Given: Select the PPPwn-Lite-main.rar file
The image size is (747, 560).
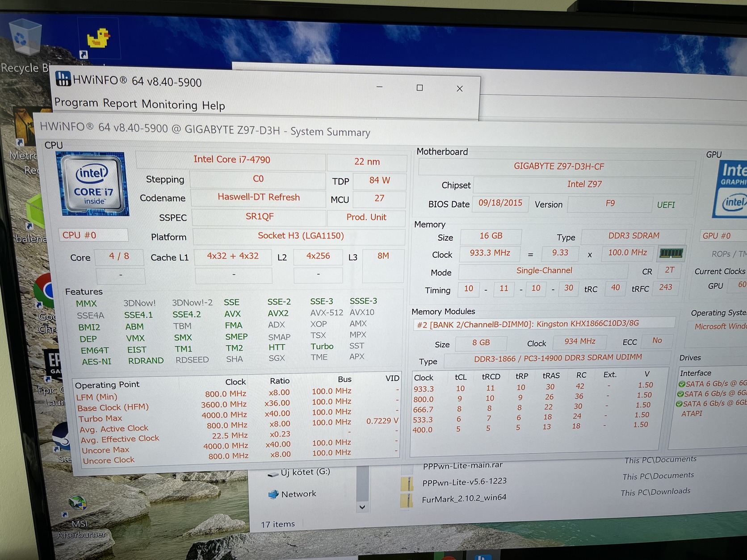Looking at the screenshot, I should click(x=462, y=465).
